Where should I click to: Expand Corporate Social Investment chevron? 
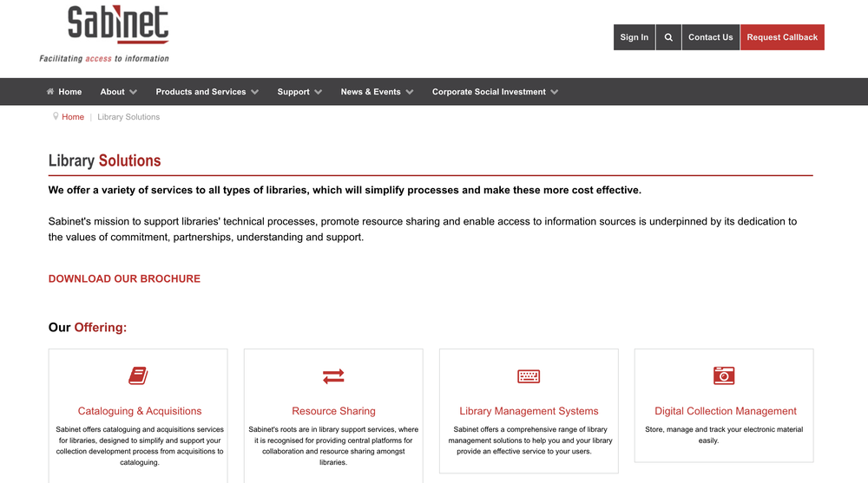[x=554, y=92]
